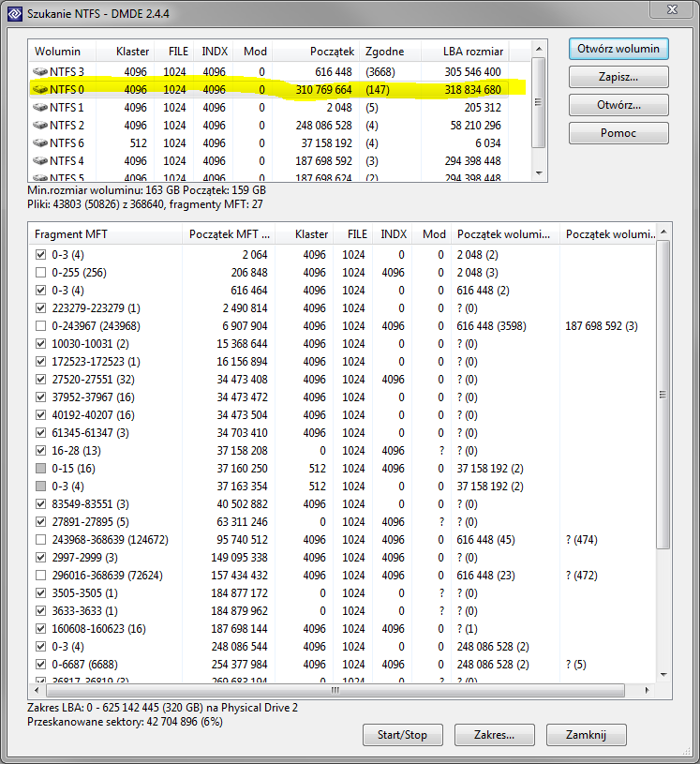Click up arrow of volume list scrollbar
Image resolution: width=700 pixels, height=764 pixels.
(x=539, y=48)
